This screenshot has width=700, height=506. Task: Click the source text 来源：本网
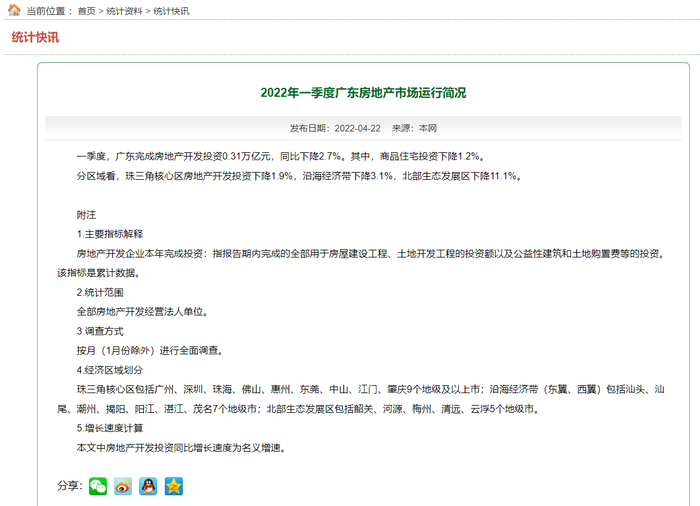click(x=414, y=129)
